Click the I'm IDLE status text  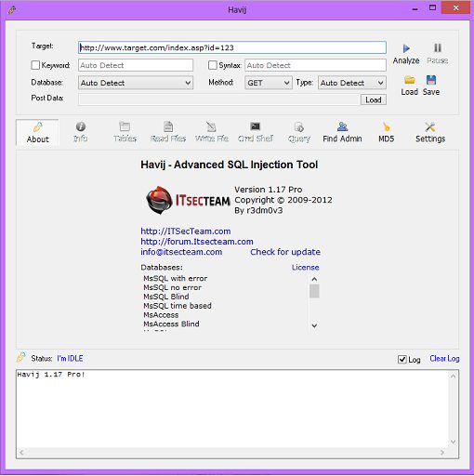(70, 359)
